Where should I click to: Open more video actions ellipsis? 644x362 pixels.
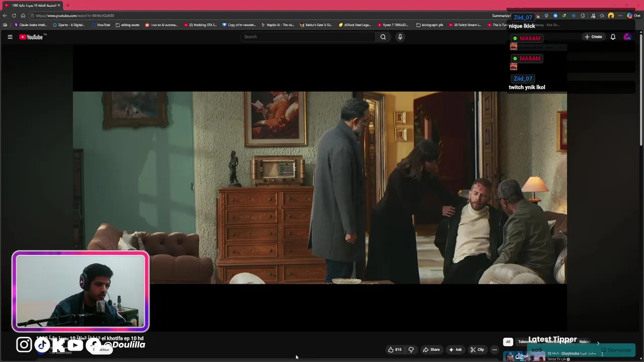(495, 349)
